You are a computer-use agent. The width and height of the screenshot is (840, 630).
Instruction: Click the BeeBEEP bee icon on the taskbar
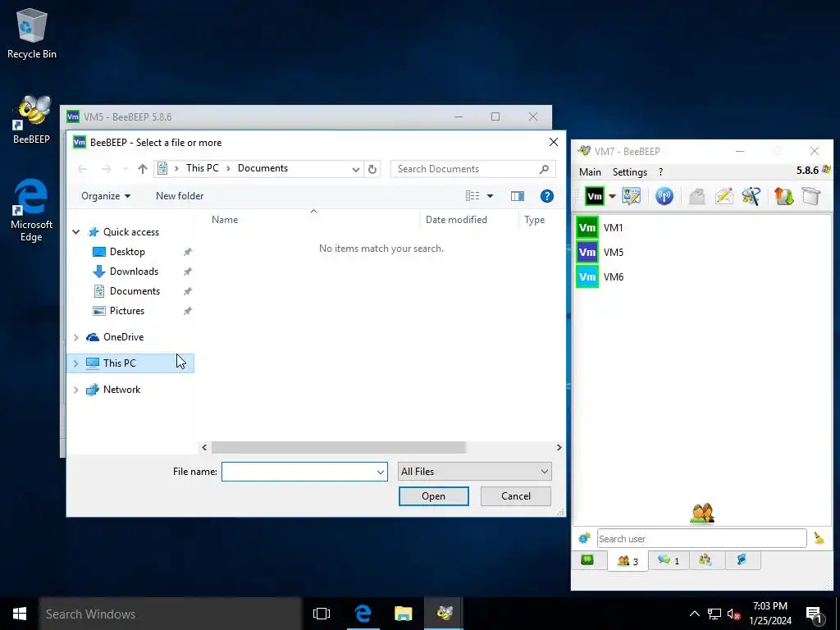coord(444,614)
